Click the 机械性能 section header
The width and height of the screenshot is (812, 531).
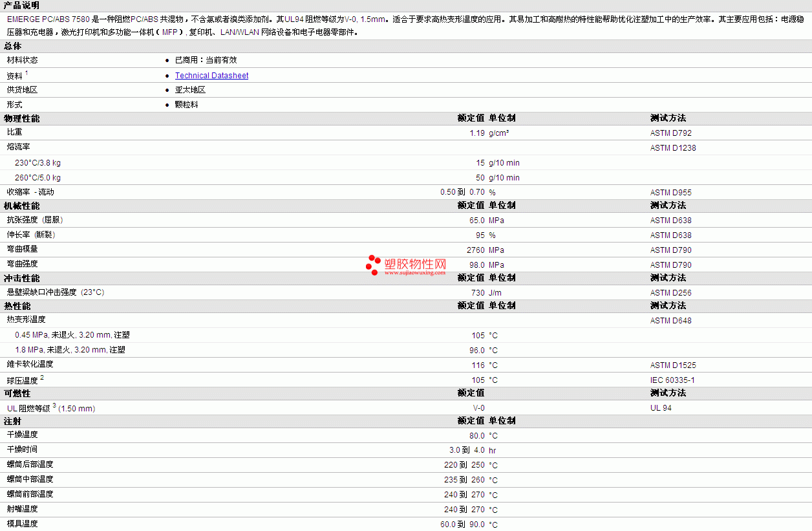tap(21, 206)
